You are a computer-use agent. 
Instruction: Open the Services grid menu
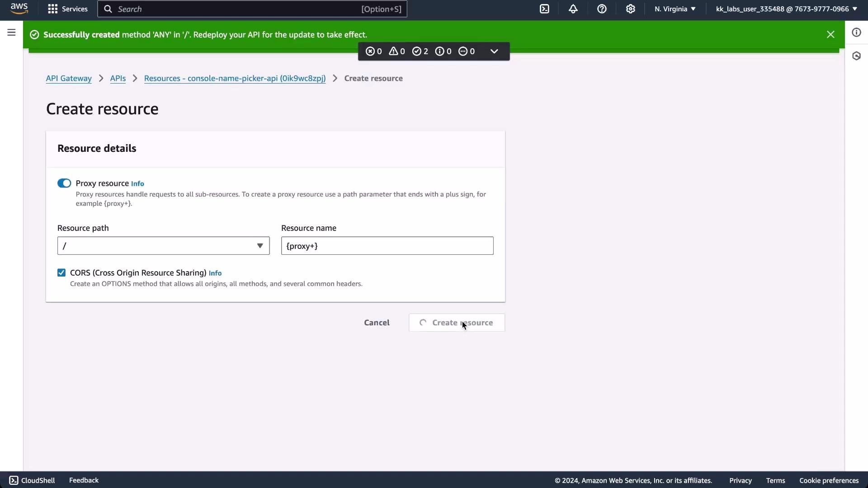click(68, 9)
